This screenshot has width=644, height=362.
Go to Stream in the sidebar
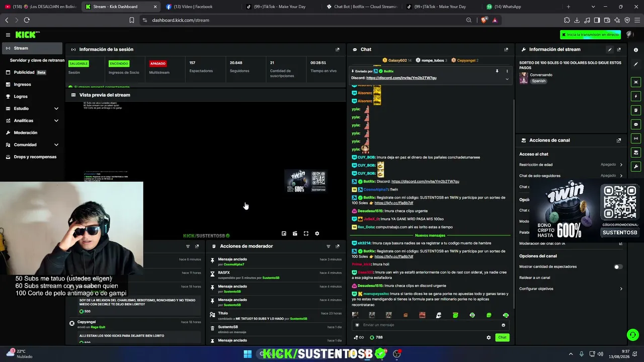[x=32, y=48]
